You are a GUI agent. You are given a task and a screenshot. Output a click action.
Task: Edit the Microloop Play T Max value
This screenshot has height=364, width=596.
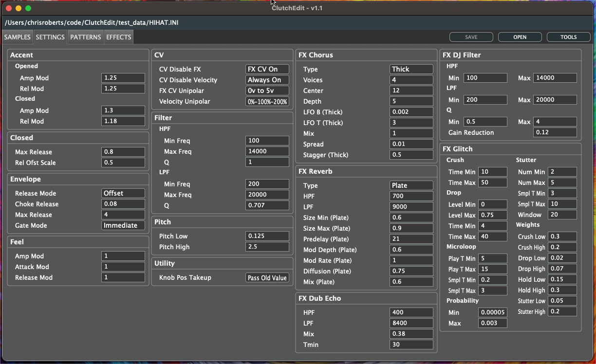tap(493, 269)
